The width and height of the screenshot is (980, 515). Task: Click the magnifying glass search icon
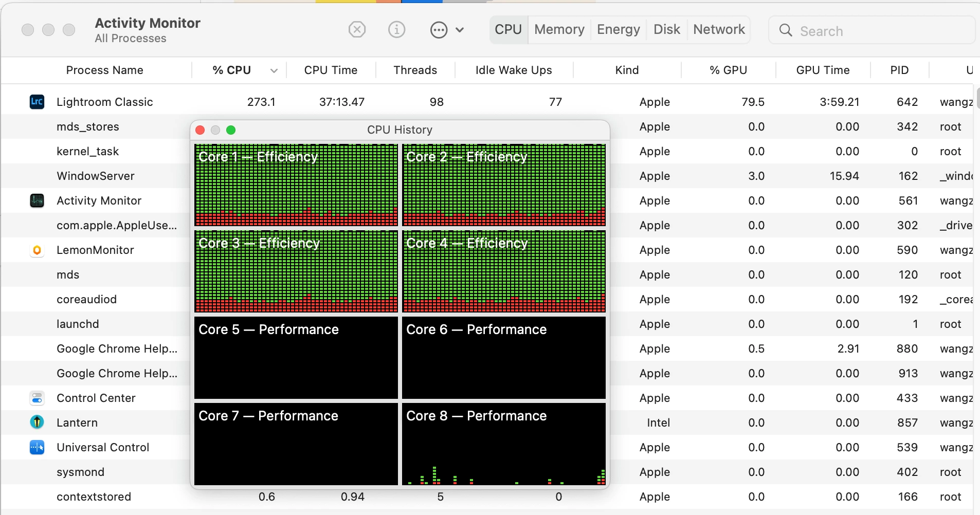pos(786,30)
